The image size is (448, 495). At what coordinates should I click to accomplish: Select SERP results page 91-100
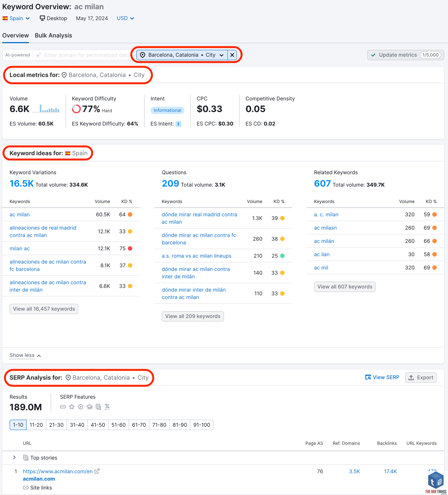tap(202, 425)
